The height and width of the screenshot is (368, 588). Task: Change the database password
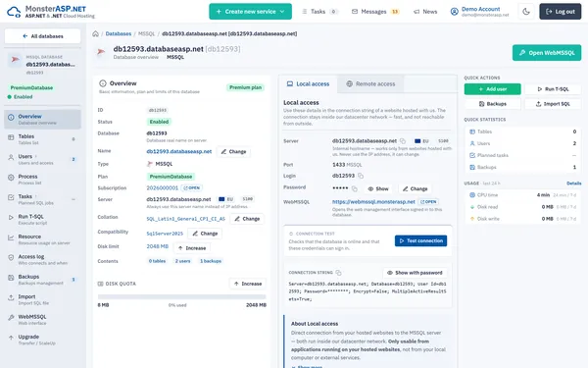click(415, 188)
